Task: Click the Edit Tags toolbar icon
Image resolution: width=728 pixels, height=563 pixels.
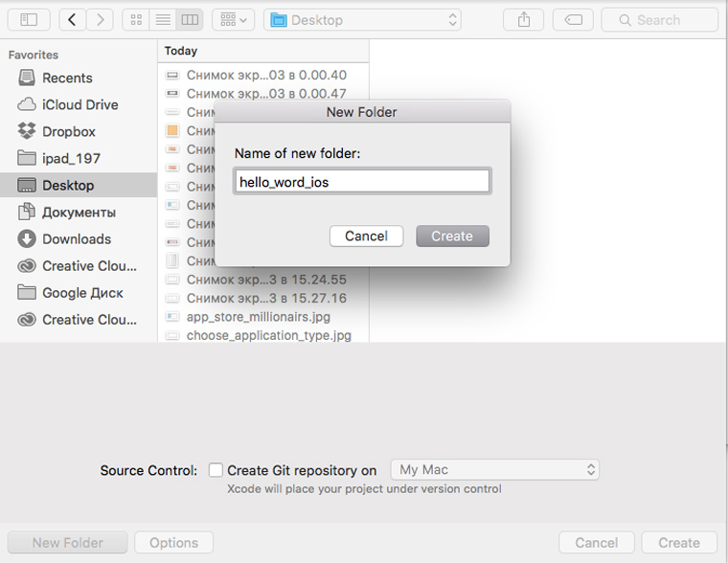Action: (573, 20)
